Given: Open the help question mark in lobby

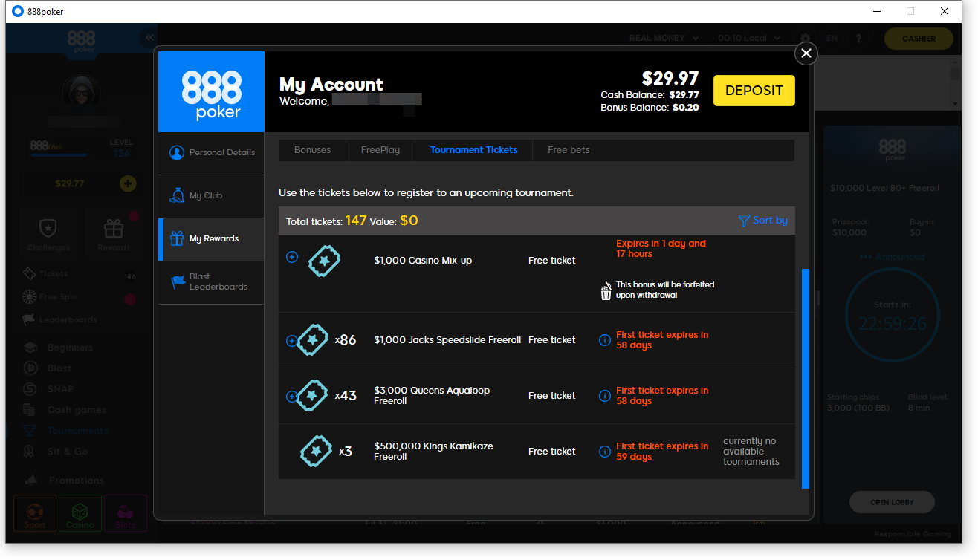Looking at the screenshot, I should click(x=858, y=38).
